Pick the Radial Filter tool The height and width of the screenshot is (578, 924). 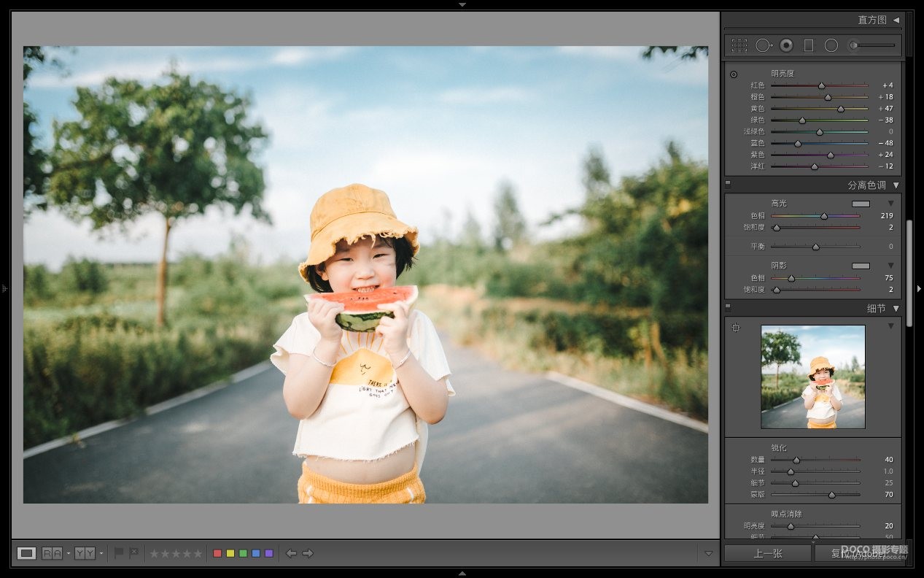pyautogui.click(x=831, y=45)
